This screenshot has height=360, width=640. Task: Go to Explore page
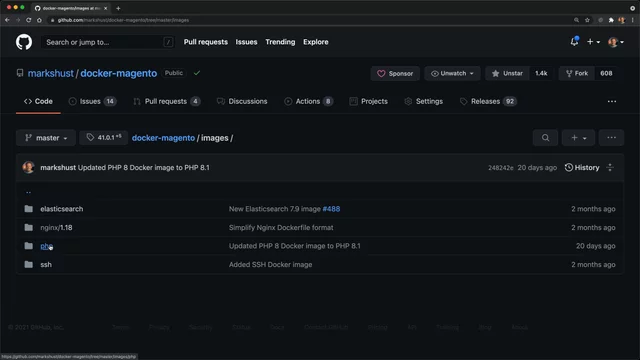[316, 42]
